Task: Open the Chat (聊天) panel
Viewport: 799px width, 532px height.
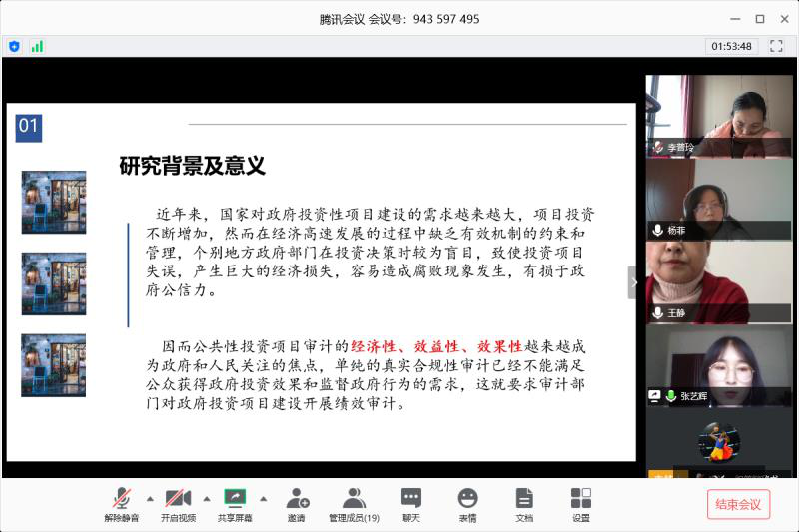Action: [x=410, y=502]
